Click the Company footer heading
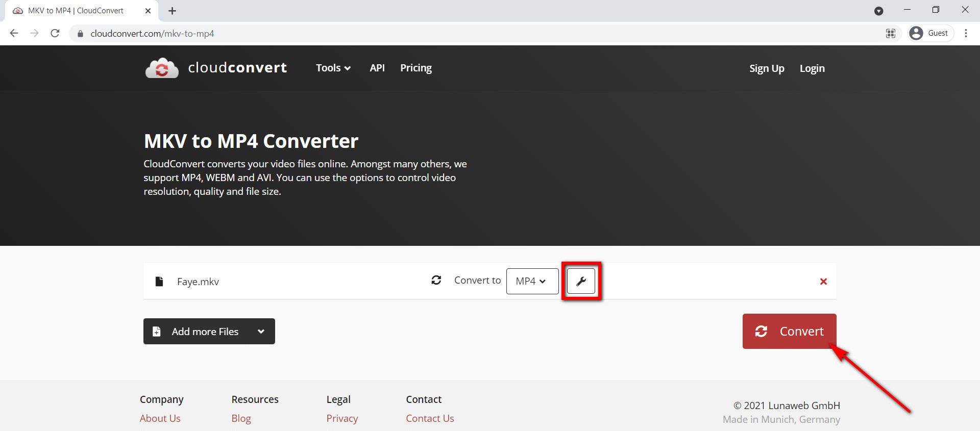980x431 pixels. pos(162,399)
